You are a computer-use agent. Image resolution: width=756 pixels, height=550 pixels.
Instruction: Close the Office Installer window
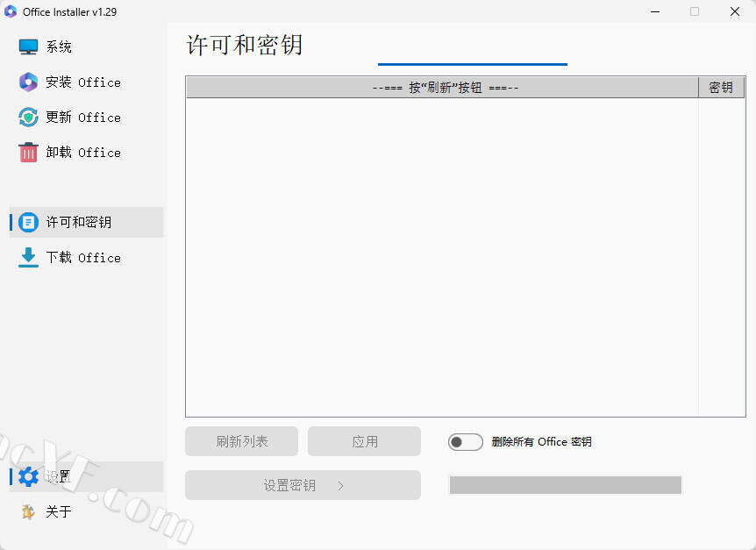point(734,11)
